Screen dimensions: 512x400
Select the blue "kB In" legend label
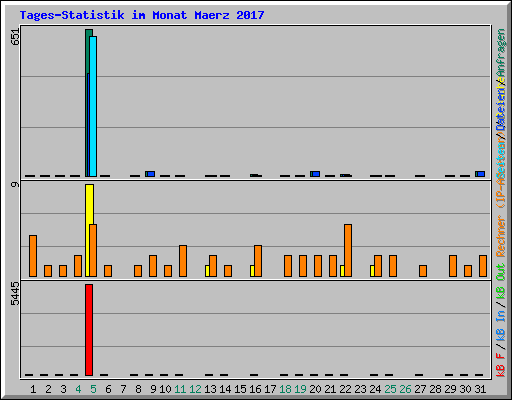[x=501, y=325]
